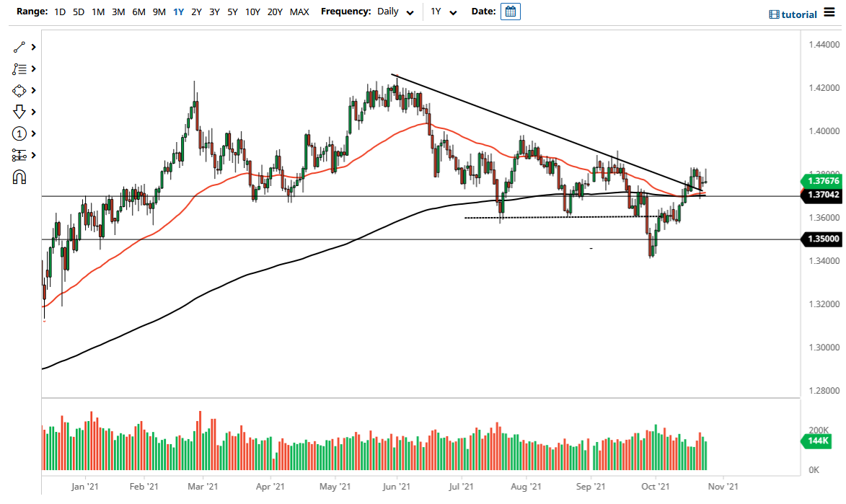846x504 pixels.
Task: Click the 1D range button
Action: point(59,12)
